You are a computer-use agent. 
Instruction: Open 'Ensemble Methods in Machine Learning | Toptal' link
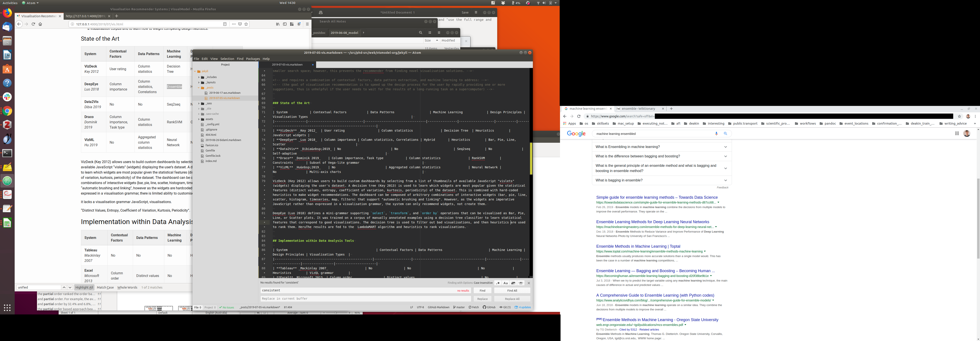638,246
